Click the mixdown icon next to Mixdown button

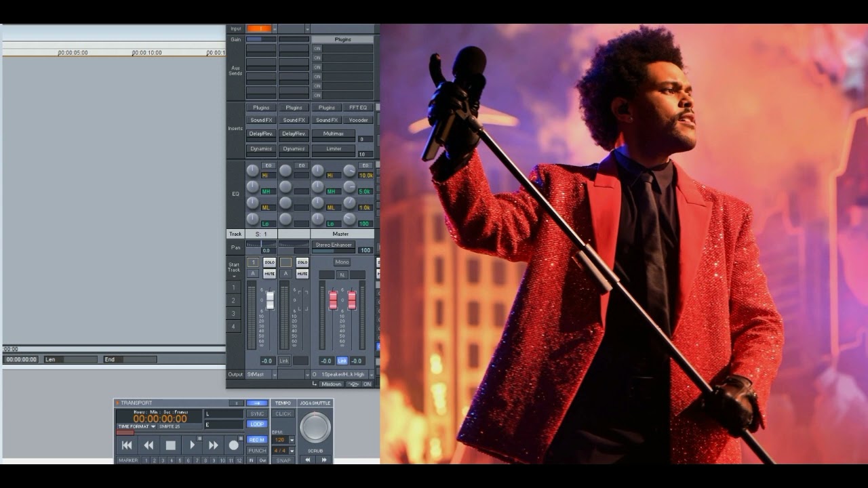[x=353, y=384]
